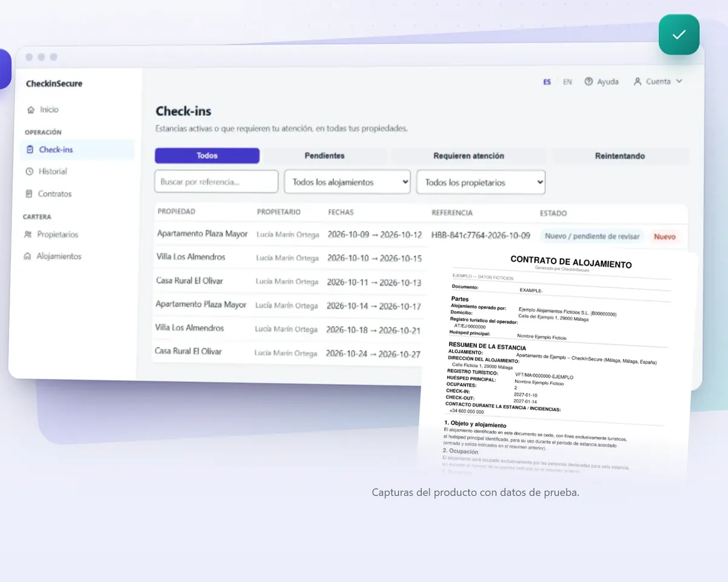Click the green checkmark badge
728x582 pixels.
coord(679,35)
